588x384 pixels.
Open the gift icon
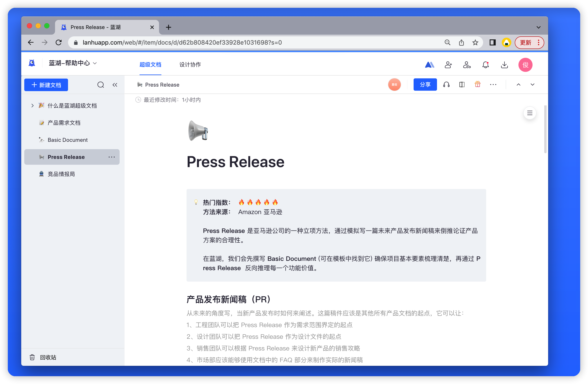coord(477,84)
